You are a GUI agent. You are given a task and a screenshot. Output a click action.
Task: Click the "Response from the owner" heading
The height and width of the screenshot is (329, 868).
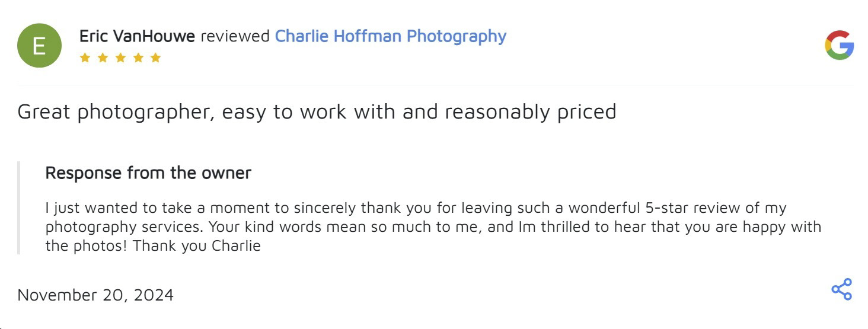148,173
